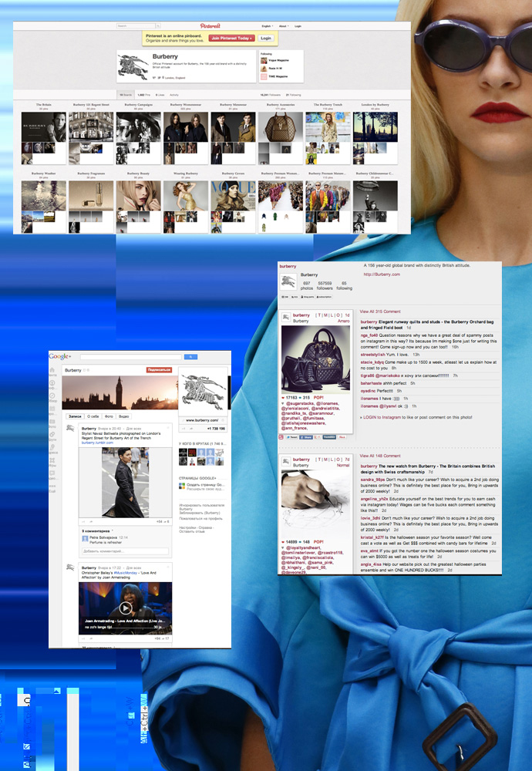This screenshot has width=532, height=771.
Task: Open the About dropdown on Pinterest
Action: tap(284, 26)
